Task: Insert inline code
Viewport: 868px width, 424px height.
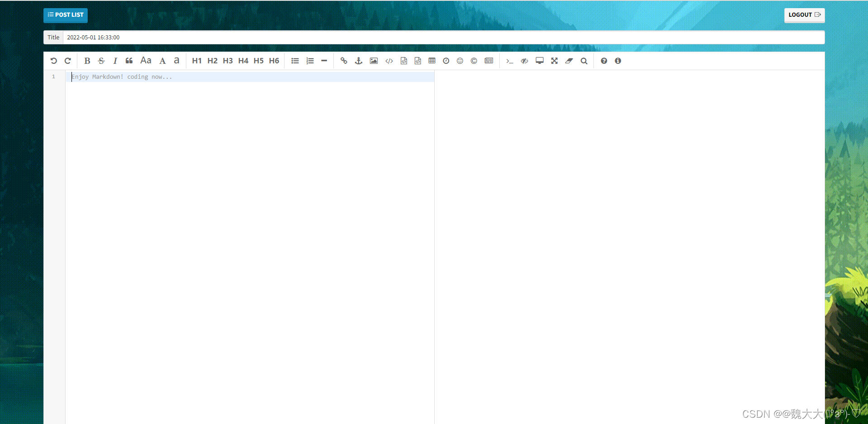Action: (389, 61)
